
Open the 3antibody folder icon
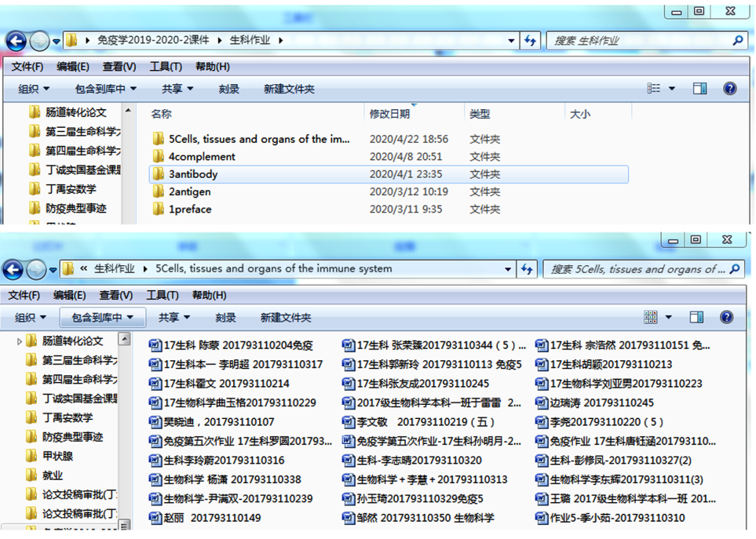click(156, 173)
